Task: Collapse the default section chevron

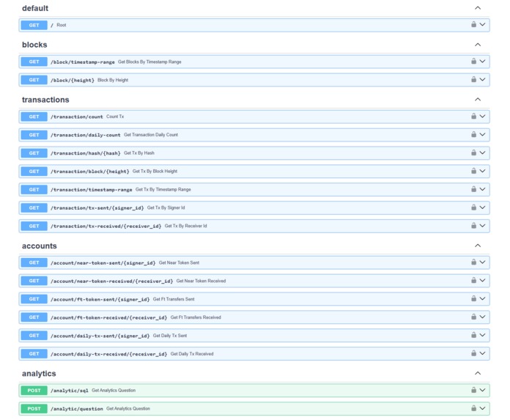Action: click(478, 8)
